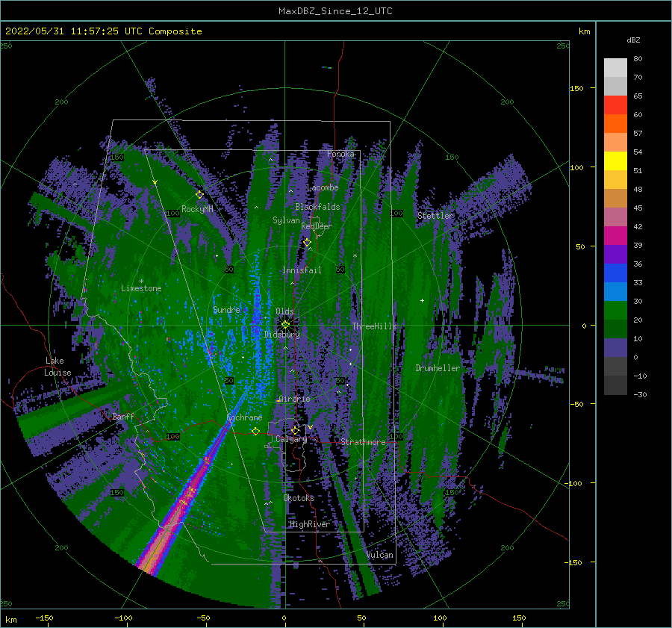Pick the dark orange 57-60 dBZ legend swatch
Image resolution: width=672 pixels, height=628 pixels.
[x=615, y=124]
